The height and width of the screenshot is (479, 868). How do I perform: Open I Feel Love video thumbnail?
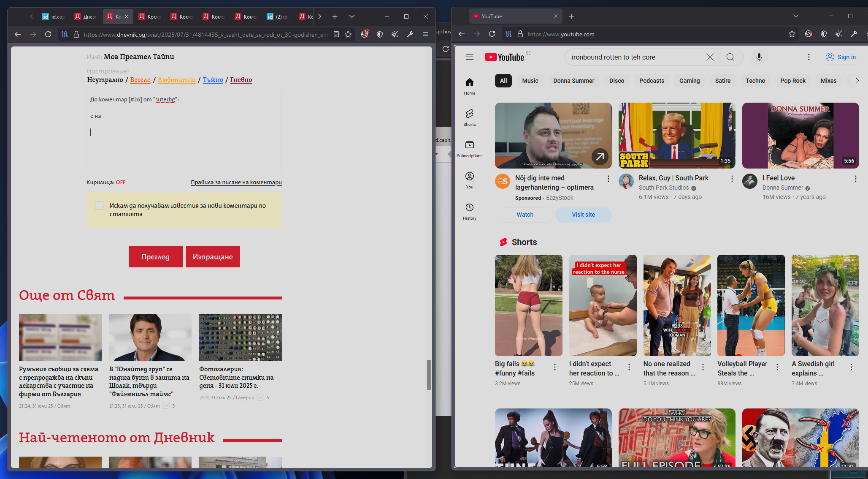pos(800,136)
